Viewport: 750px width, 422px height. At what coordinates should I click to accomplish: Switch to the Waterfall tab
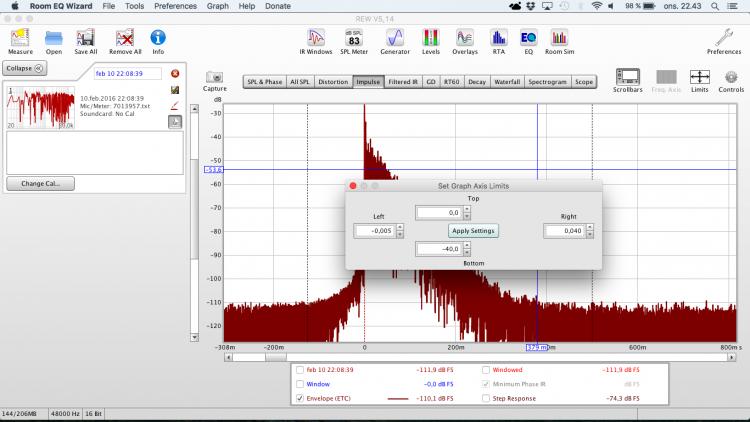507,82
